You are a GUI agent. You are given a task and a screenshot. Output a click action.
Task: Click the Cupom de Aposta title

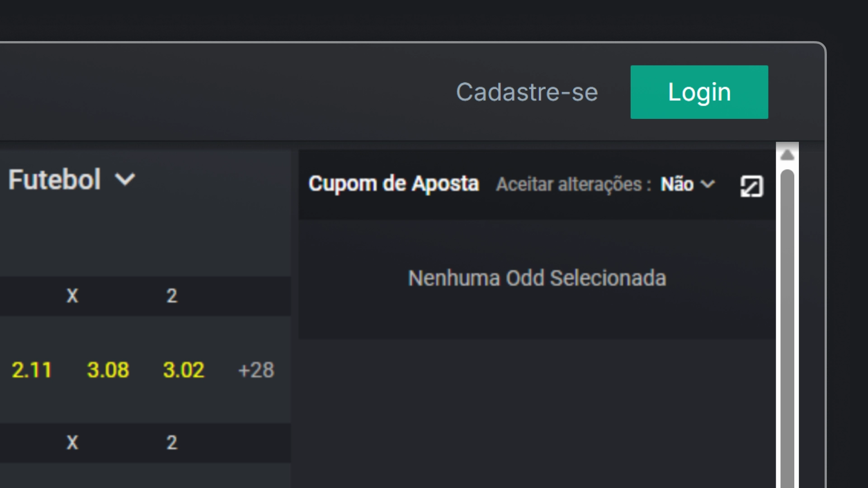[x=393, y=184]
